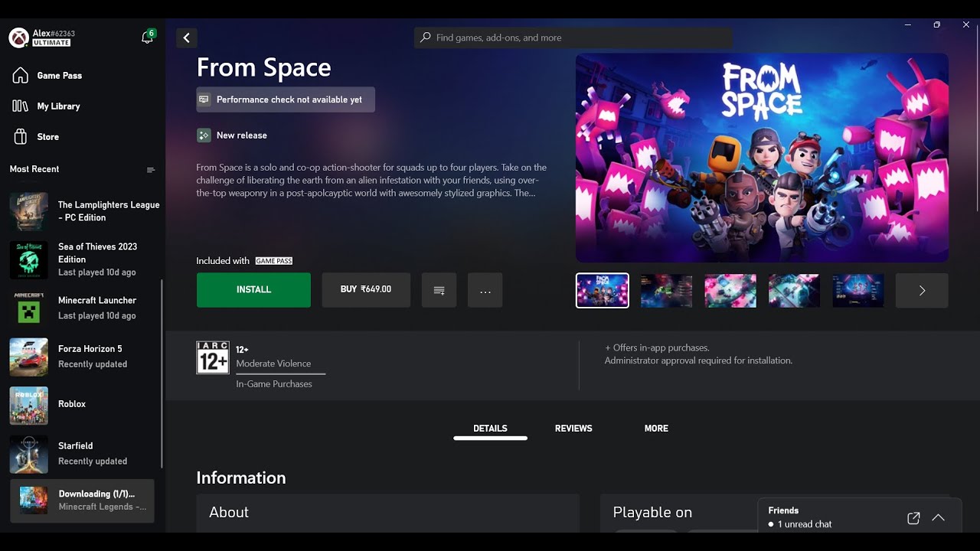
Task: Select the fourth screenshot thumbnail
Action: (x=794, y=291)
